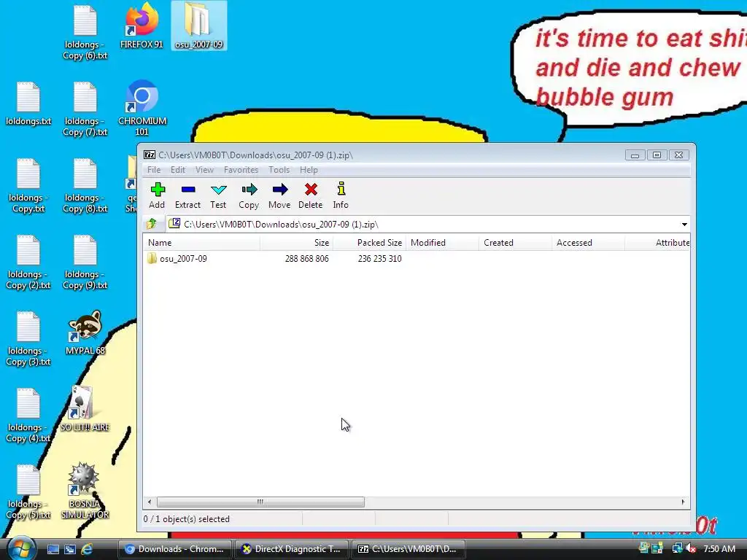Select loldongs - Copy (9).txt file
The width and height of the screenshot is (747, 560).
85,262
